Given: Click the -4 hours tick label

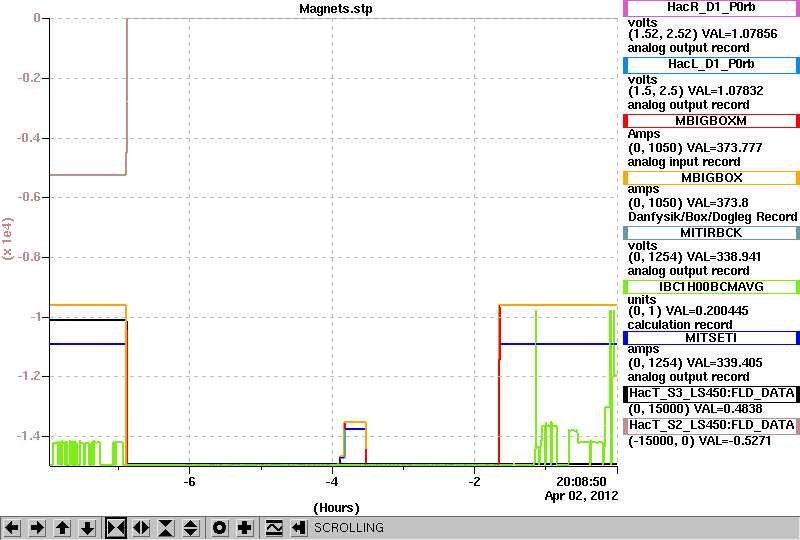Looking at the screenshot, I should [332, 482].
